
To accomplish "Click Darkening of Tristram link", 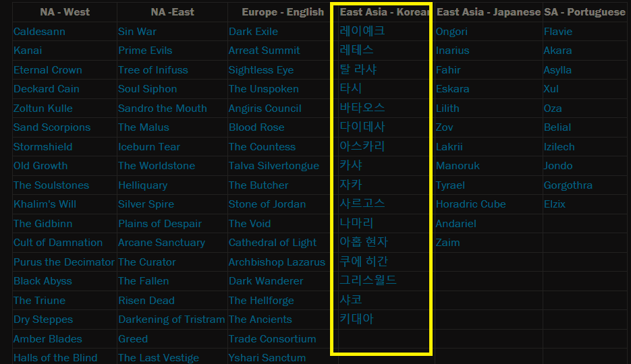I will pos(171,320).
